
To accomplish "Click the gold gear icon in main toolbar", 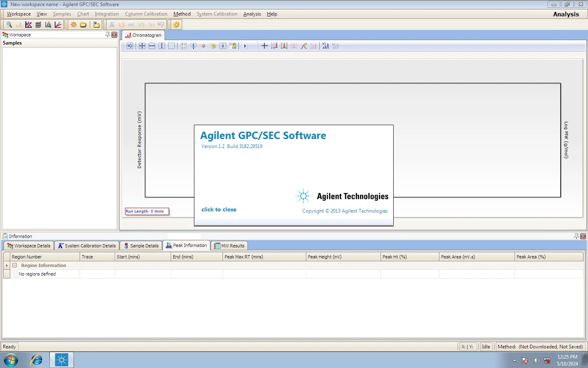I will 176,25.
